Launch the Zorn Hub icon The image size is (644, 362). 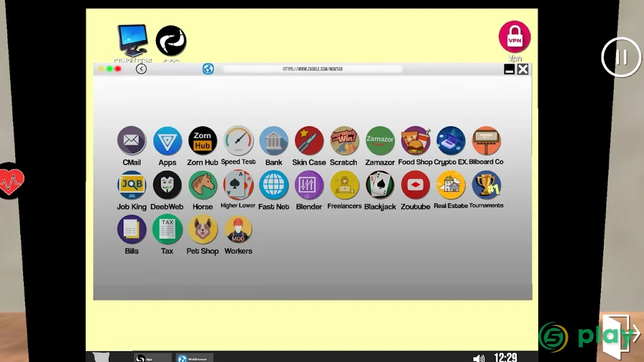203,140
